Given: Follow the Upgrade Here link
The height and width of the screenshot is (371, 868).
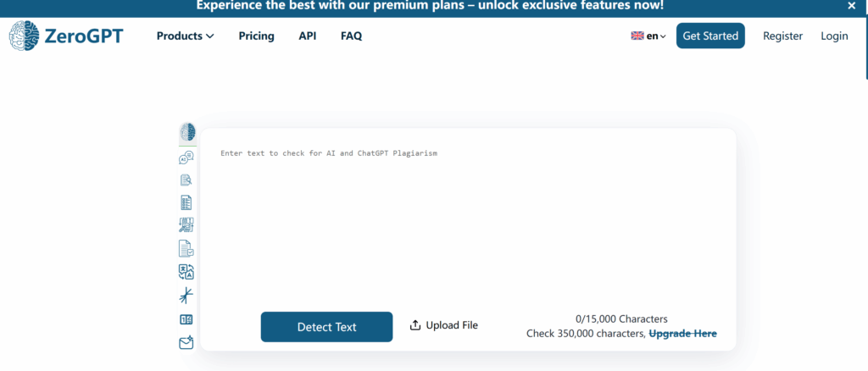Looking at the screenshot, I should (682, 334).
